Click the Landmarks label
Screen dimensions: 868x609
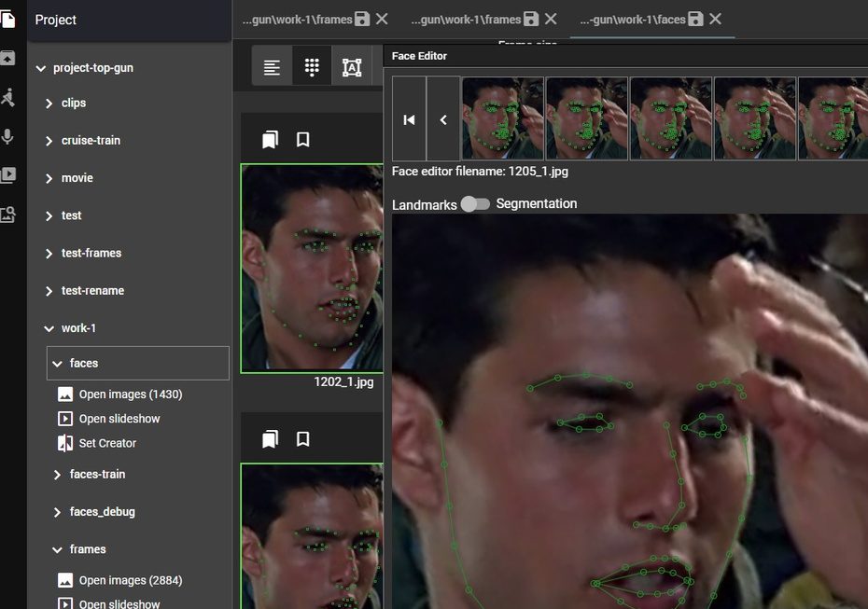click(424, 204)
